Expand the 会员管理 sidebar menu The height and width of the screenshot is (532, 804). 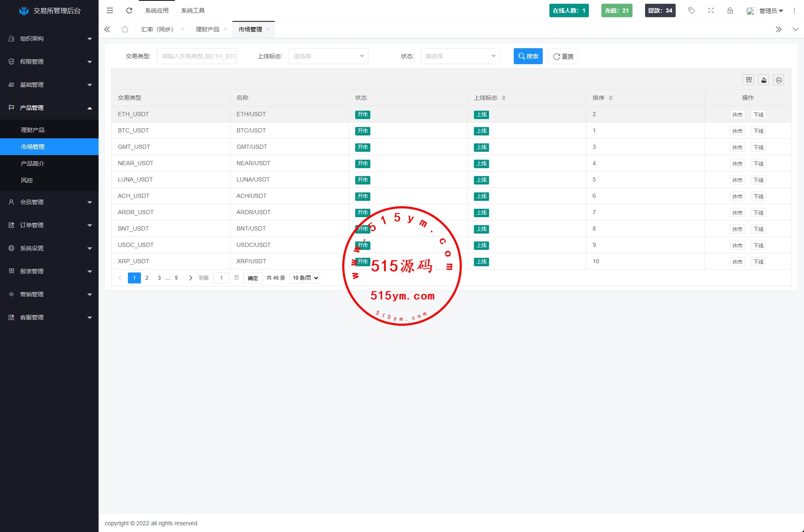click(x=49, y=202)
